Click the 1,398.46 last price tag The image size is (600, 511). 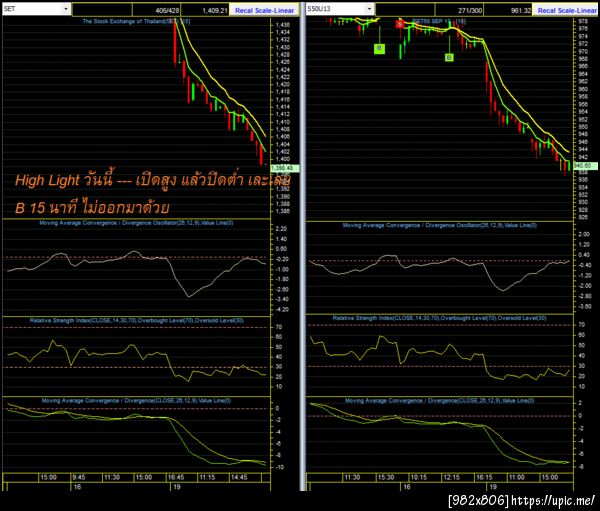(x=284, y=168)
